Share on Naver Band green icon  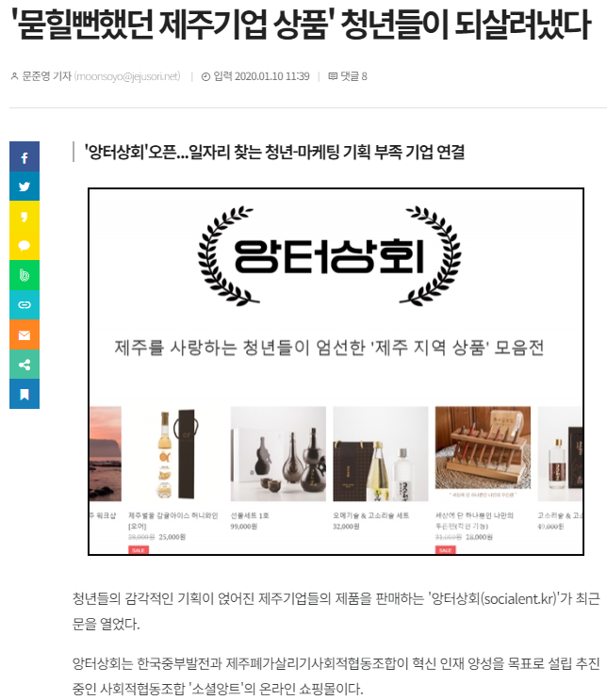coord(25,275)
